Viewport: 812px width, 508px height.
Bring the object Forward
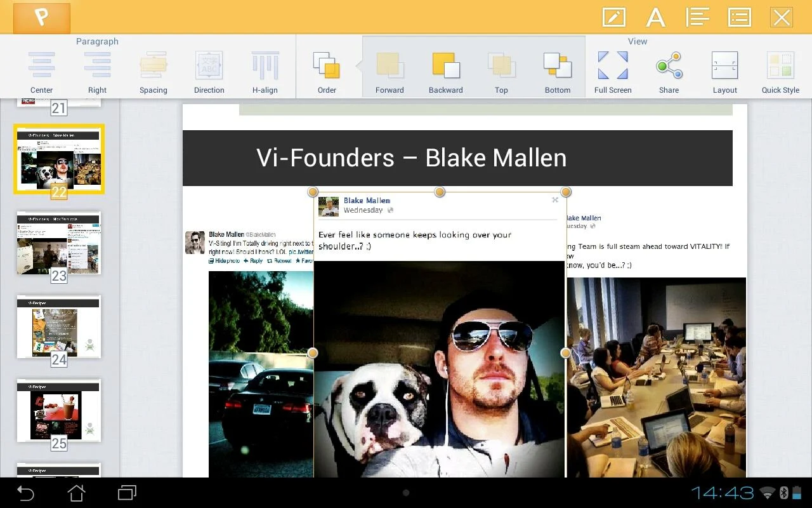pos(390,72)
